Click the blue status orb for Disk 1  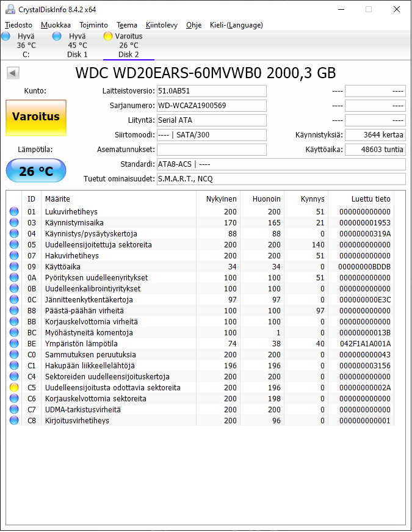click(57, 36)
